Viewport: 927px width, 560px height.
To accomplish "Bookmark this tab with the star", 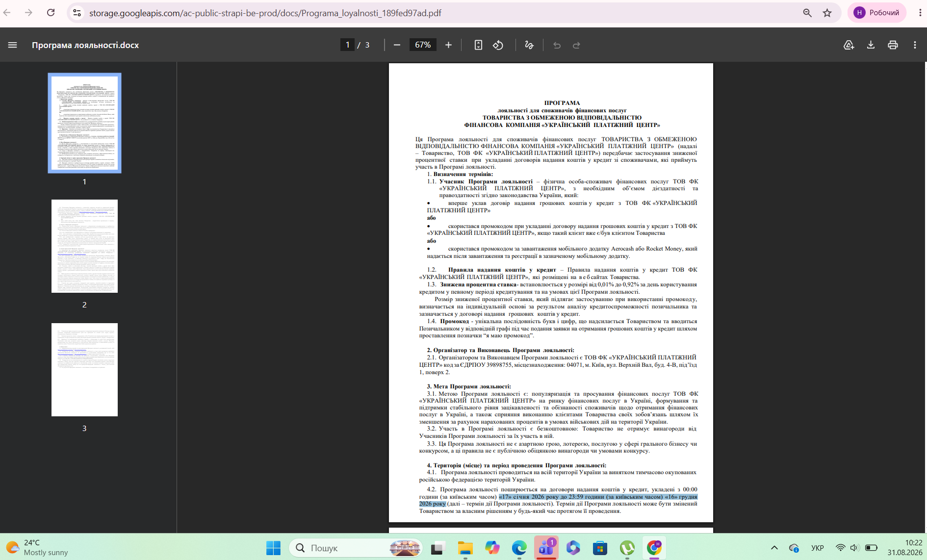I will 827,13.
